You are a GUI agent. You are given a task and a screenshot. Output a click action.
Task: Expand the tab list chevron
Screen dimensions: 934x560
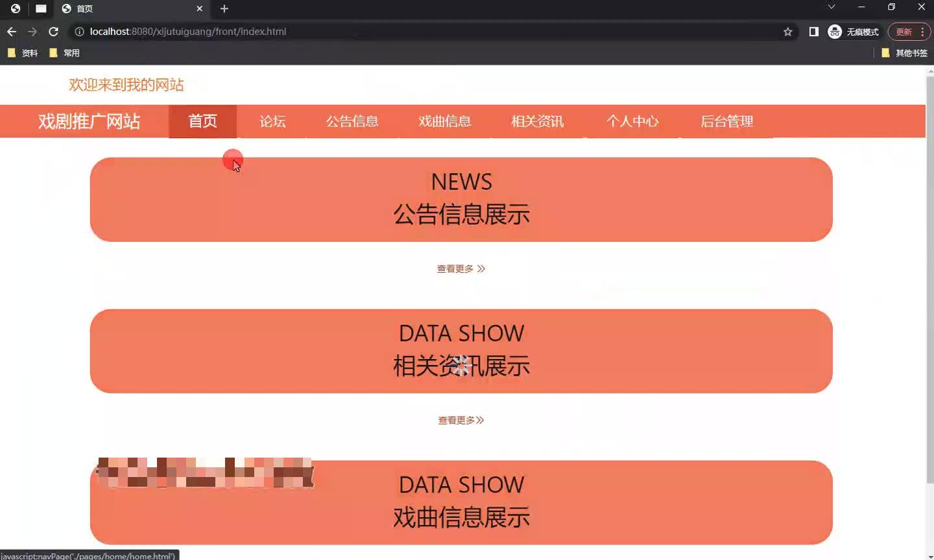[x=831, y=7]
